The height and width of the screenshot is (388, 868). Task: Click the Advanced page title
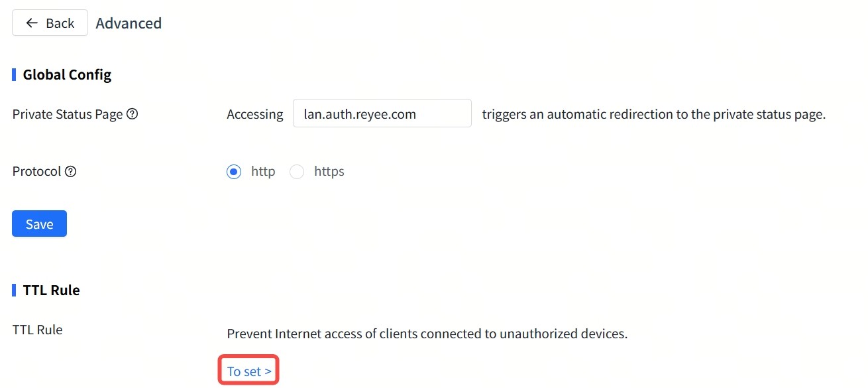pos(129,23)
